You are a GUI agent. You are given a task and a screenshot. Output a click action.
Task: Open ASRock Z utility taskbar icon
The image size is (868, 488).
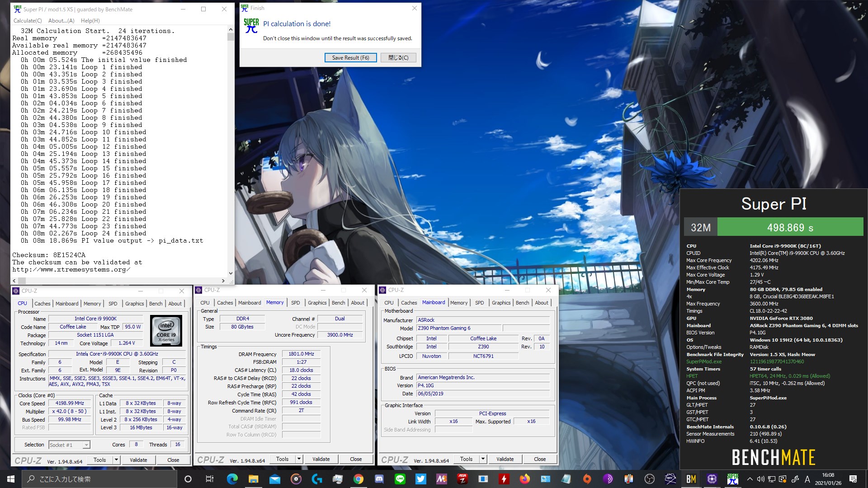point(462,479)
